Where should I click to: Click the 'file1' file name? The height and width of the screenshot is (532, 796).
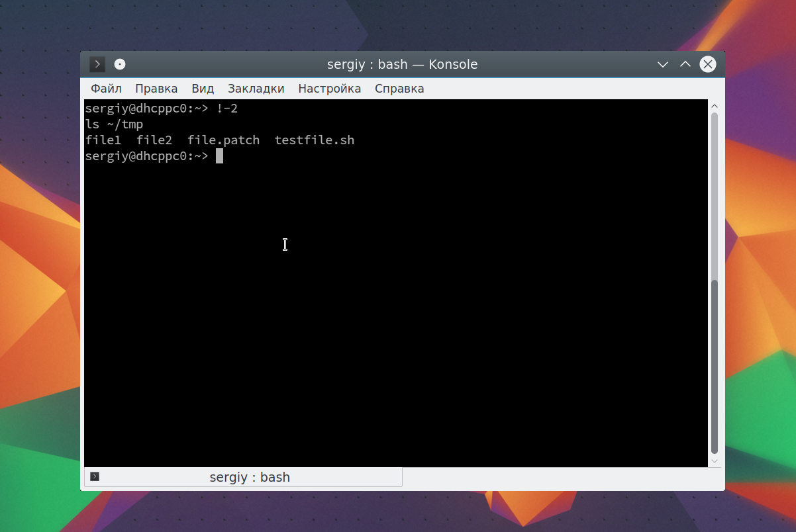[103, 140]
